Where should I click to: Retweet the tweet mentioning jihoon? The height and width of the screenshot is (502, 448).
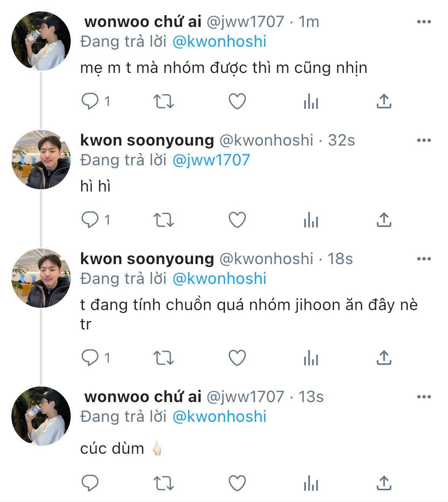click(x=163, y=358)
